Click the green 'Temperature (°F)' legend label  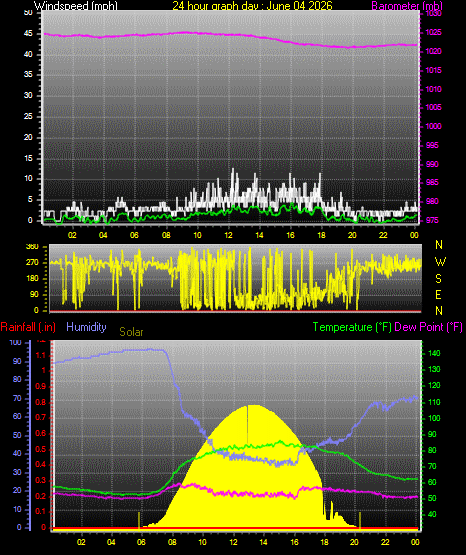coord(352,327)
